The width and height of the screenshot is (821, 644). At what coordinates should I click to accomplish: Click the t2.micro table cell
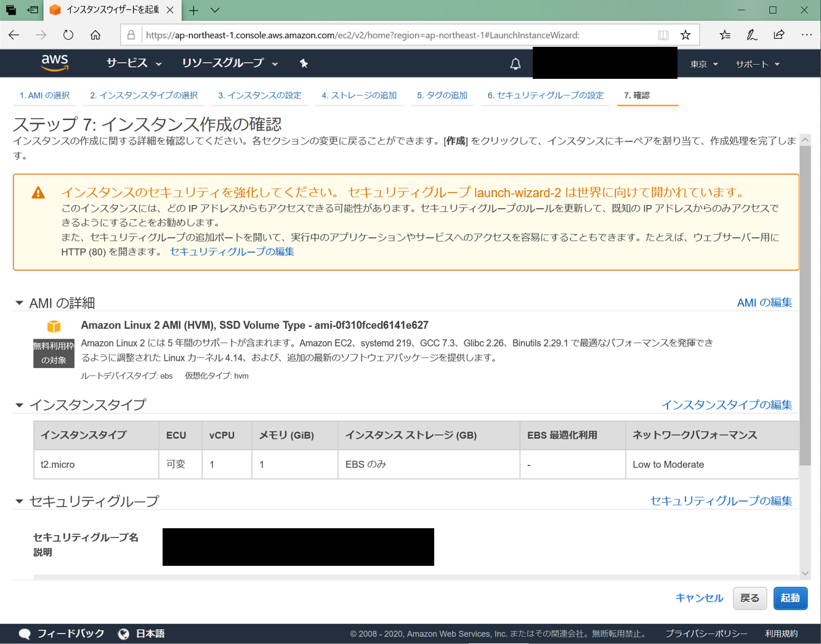pos(96,464)
